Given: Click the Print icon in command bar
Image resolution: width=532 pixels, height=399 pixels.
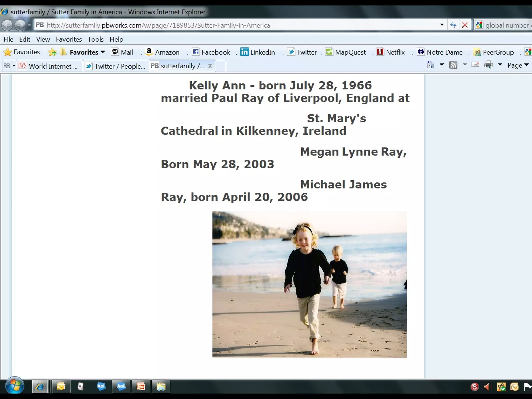Looking at the screenshot, I should [488, 65].
